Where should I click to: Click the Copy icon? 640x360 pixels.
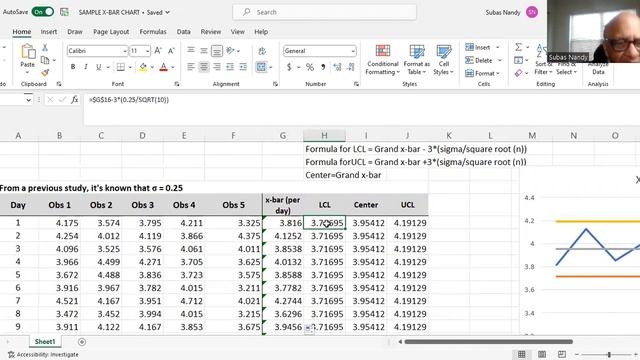tap(45, 60)
